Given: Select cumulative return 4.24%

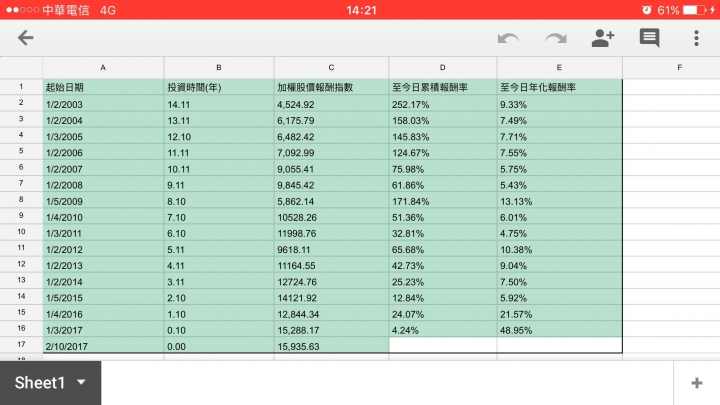Looking at the screenshot, I should (443, 329).
